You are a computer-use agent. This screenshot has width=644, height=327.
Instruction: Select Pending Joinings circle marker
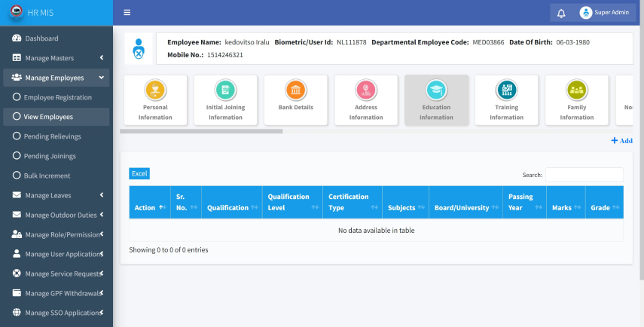17,156
